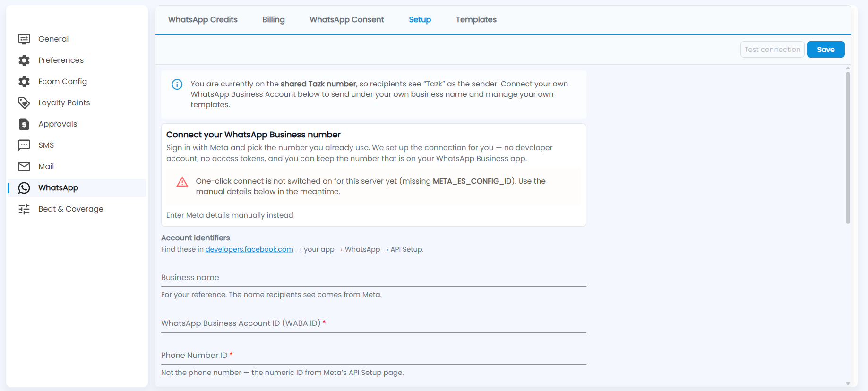This screenshot has width=868, height=391.
Task: Click the Approvals document icon
Action: [24, 124]
